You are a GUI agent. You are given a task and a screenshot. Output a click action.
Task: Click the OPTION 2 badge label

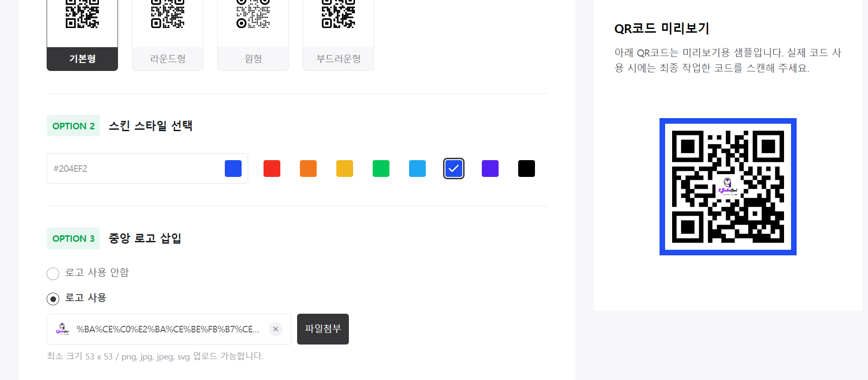(73, 126)
